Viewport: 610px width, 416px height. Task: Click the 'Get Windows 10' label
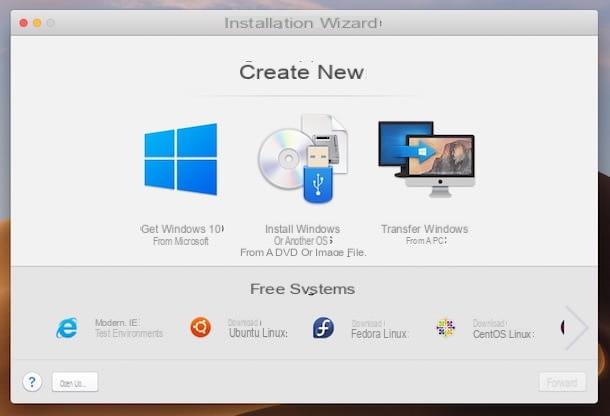coord(182,229)
